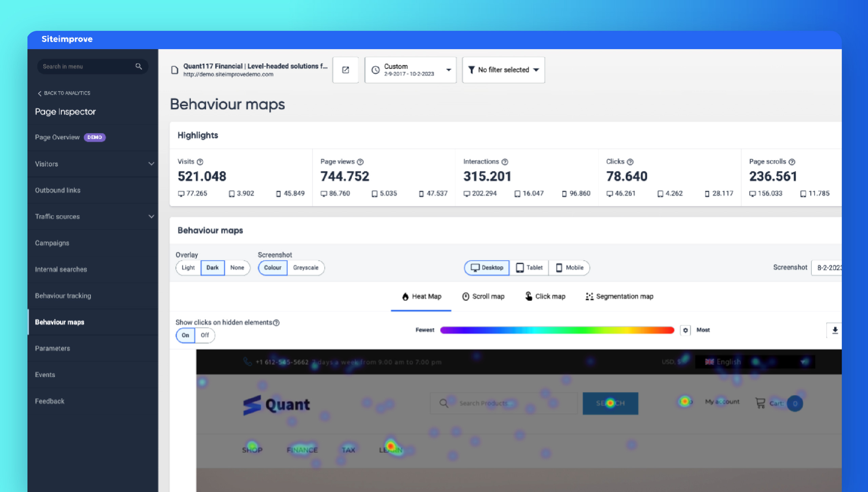Switch to the Segmentation map tab

619,296
